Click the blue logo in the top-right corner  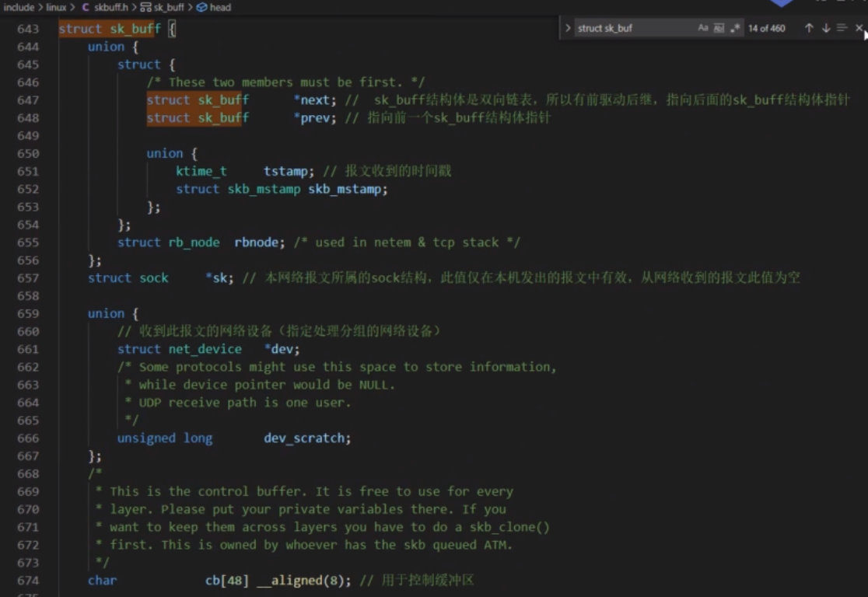(x=782, y=3)
